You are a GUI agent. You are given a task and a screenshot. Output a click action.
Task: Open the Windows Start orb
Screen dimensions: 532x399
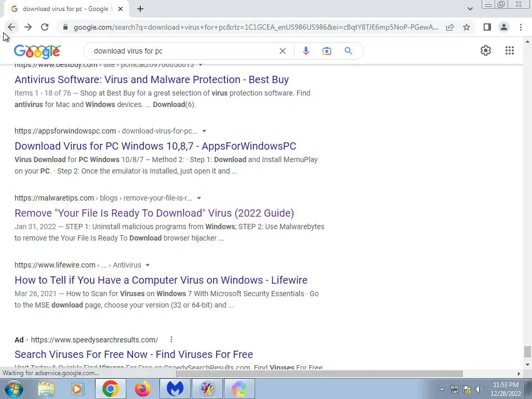coord(14,389)
